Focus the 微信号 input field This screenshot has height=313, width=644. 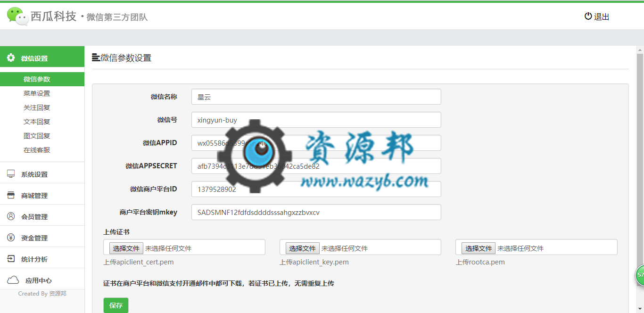click(x=316, y=120)
